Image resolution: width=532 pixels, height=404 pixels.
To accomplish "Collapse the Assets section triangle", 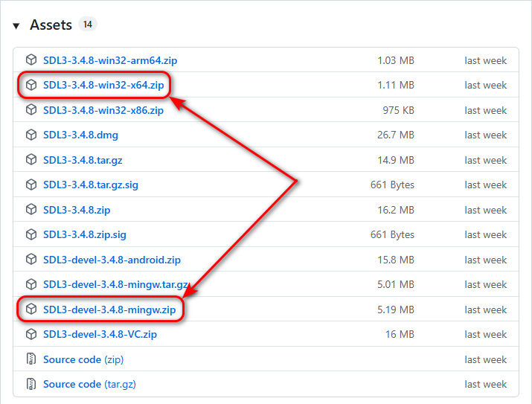I will pyautogui.click(x=16, y=26).
